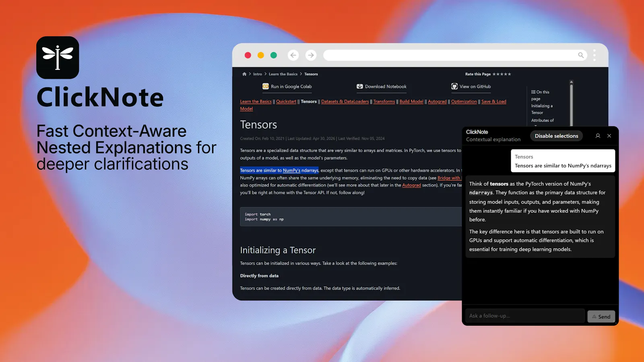
Task: Send the follow-up question
Action: pos(601,317)
